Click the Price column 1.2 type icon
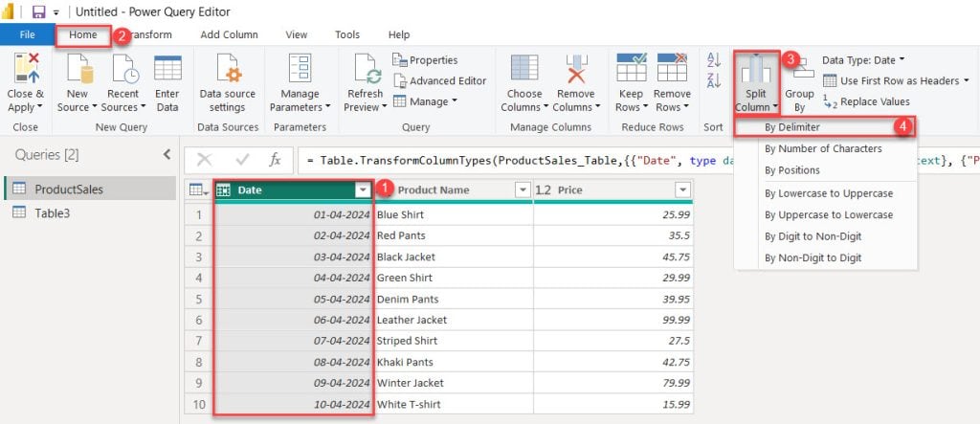The width and height of the screenshot is (980, 424). click(x=544, y=190)
